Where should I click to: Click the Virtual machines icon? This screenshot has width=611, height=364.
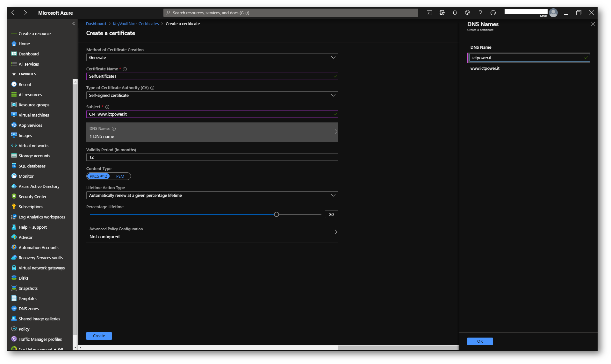click(14, 115)
